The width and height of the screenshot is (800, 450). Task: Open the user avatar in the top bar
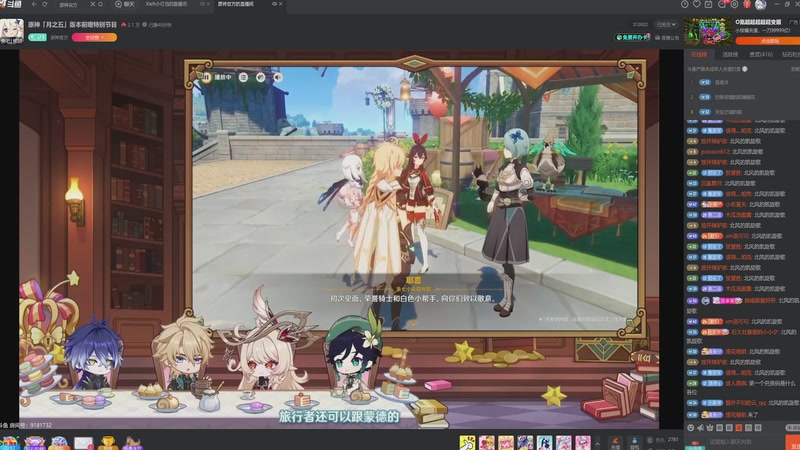(761, 5)
